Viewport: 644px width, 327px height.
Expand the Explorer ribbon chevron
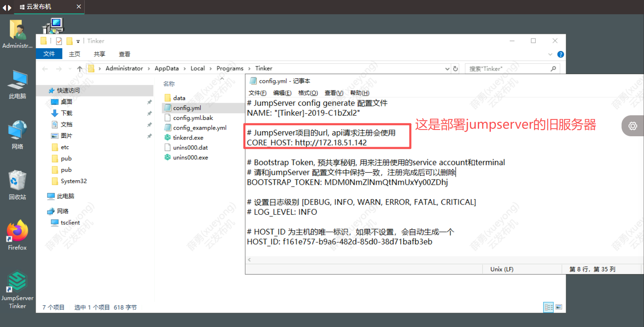pos(550,54)
